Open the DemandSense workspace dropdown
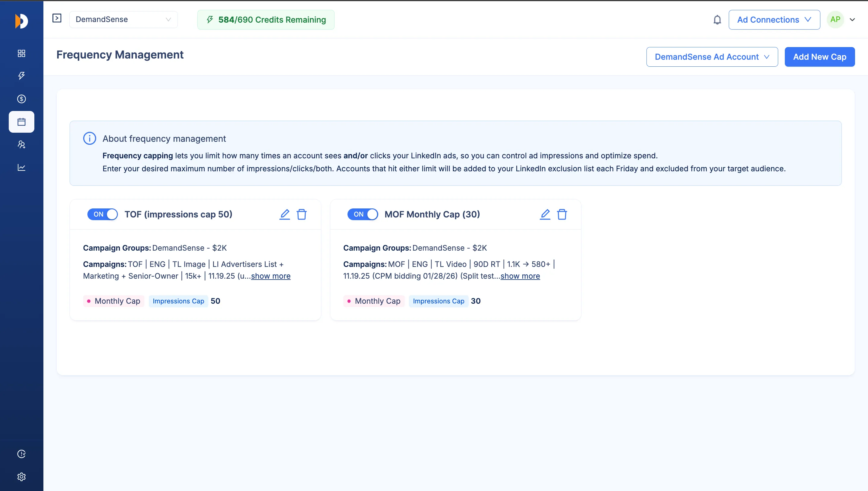Screen dimensions: 868x491 pyautogui.click(x=123, y=20)
